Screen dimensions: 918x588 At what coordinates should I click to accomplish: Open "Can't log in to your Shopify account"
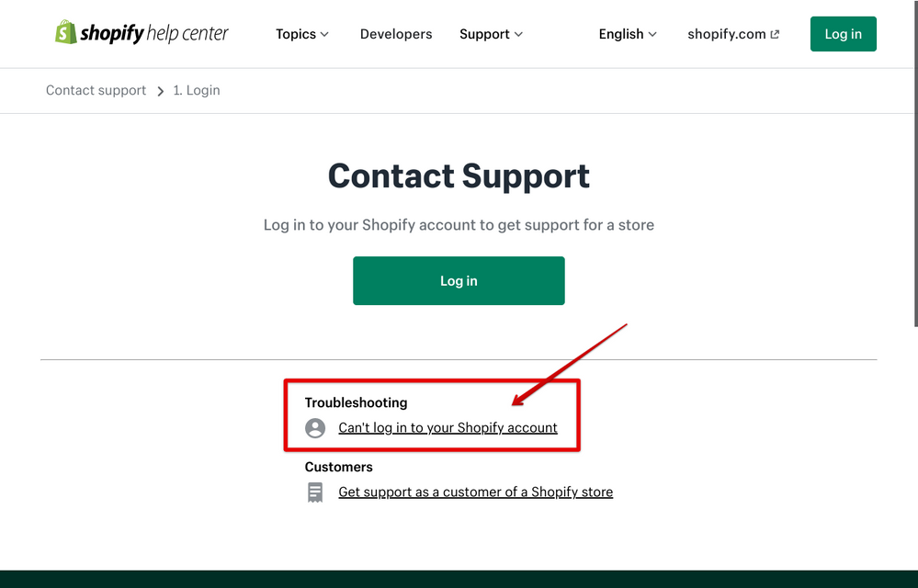(x=448, y=428)
